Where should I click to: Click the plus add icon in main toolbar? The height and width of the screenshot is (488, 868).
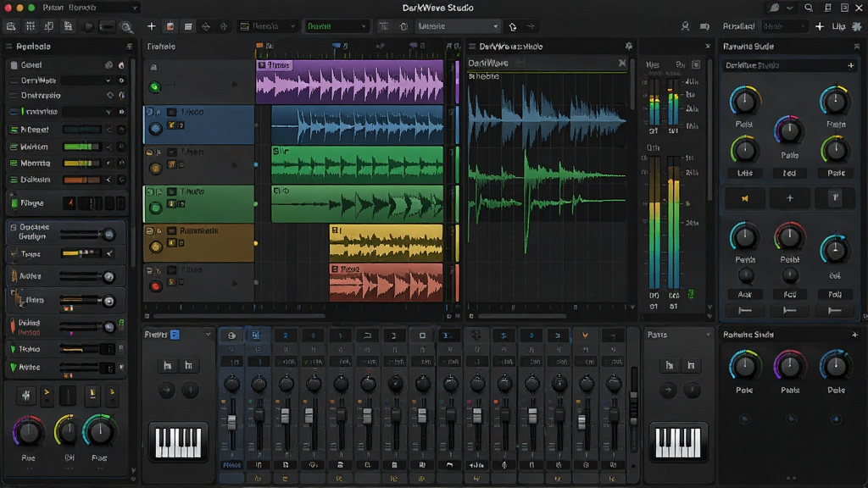pos(151,26)
